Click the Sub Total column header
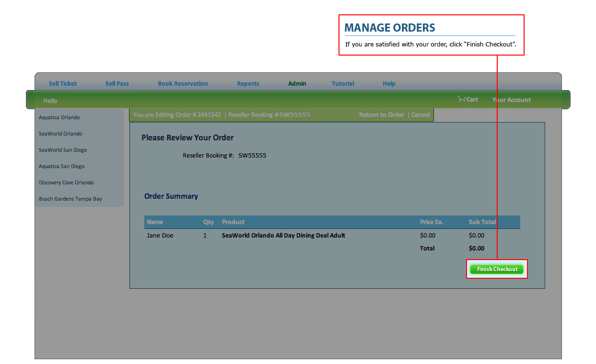This screenshot has width=596, height=364. [x=482, y=222]
